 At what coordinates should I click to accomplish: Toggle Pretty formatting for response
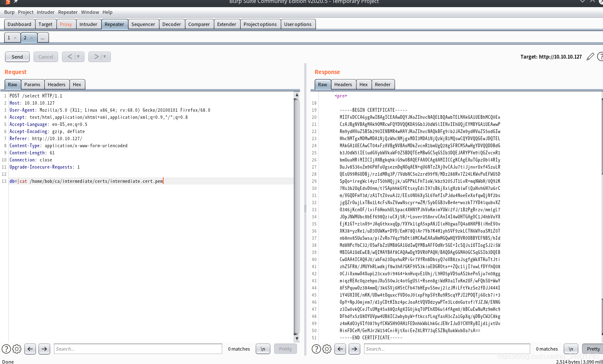coord(593,349)
